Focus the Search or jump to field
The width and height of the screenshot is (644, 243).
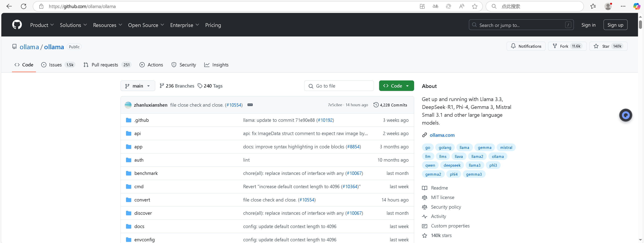pos(521,25)
